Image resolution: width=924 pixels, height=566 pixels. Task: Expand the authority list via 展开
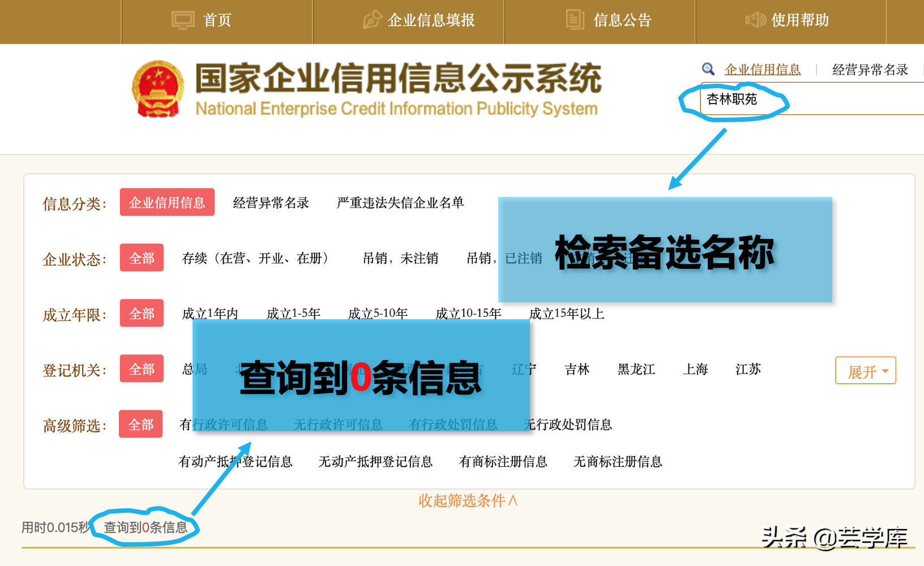pos(865,370)
